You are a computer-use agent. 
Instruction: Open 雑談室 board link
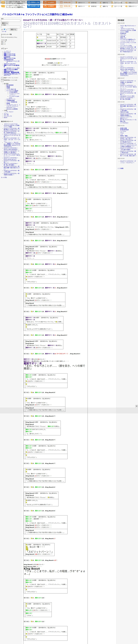(x=8, y=87)
